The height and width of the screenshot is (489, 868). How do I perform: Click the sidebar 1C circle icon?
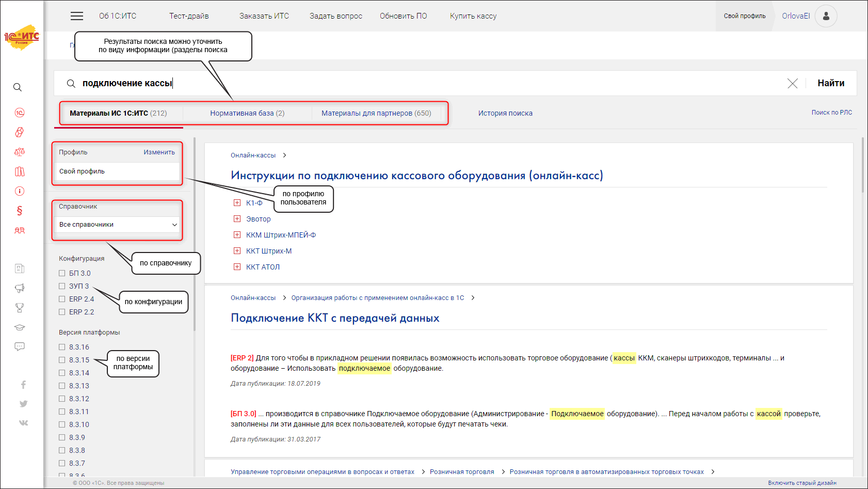(x=20, y=113)
